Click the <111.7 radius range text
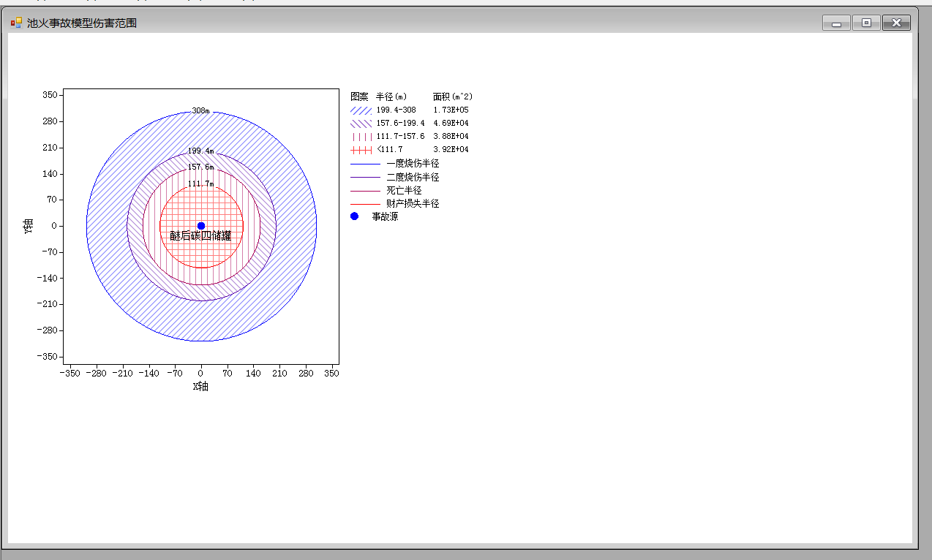932x560 pixels. pyautogui.click(x=389, y=149)
